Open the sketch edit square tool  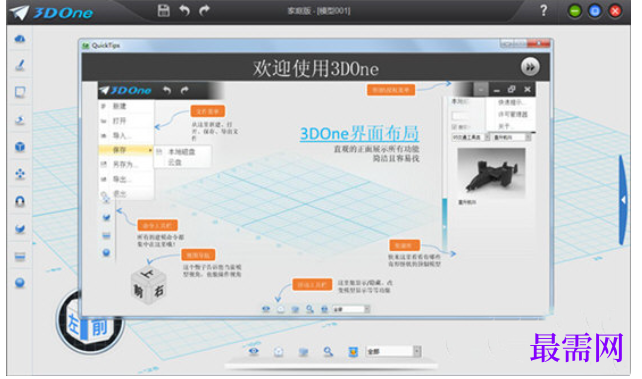(20, 92)
